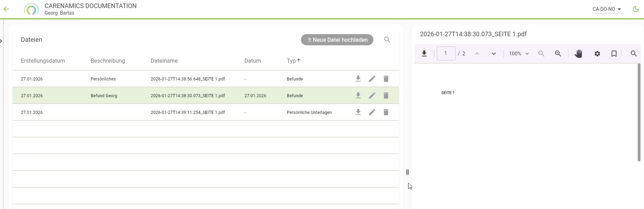Edit the Befund Georg file entry

[x=372, y=95]
